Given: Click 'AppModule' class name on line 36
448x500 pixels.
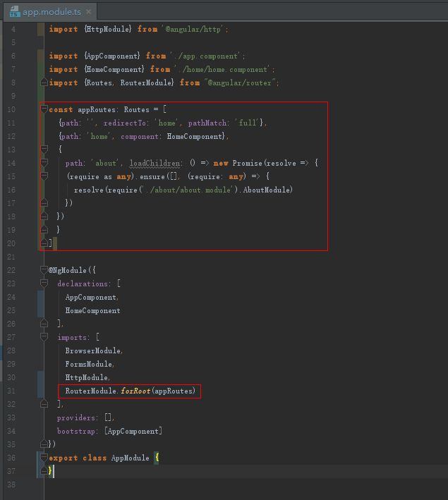Looking at the screenshot, I should (131, 458).
